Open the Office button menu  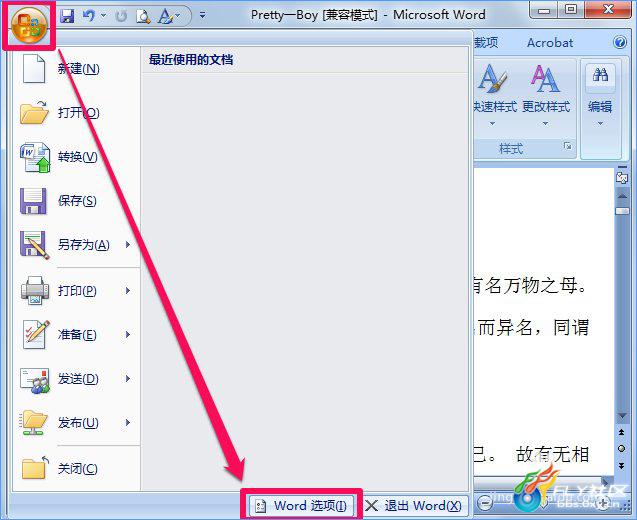click(x=29, y=25)
